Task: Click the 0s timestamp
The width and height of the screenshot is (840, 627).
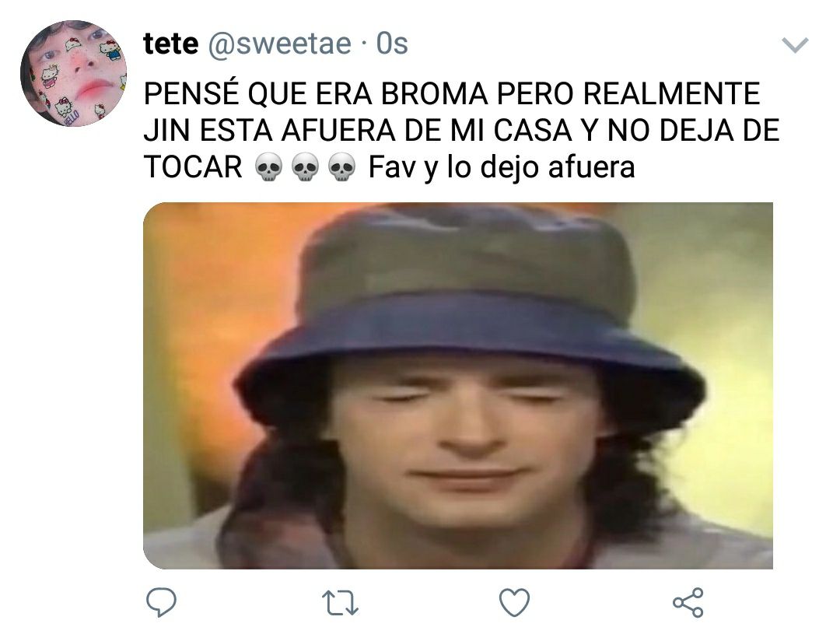Action: click(x=392, y=44)
